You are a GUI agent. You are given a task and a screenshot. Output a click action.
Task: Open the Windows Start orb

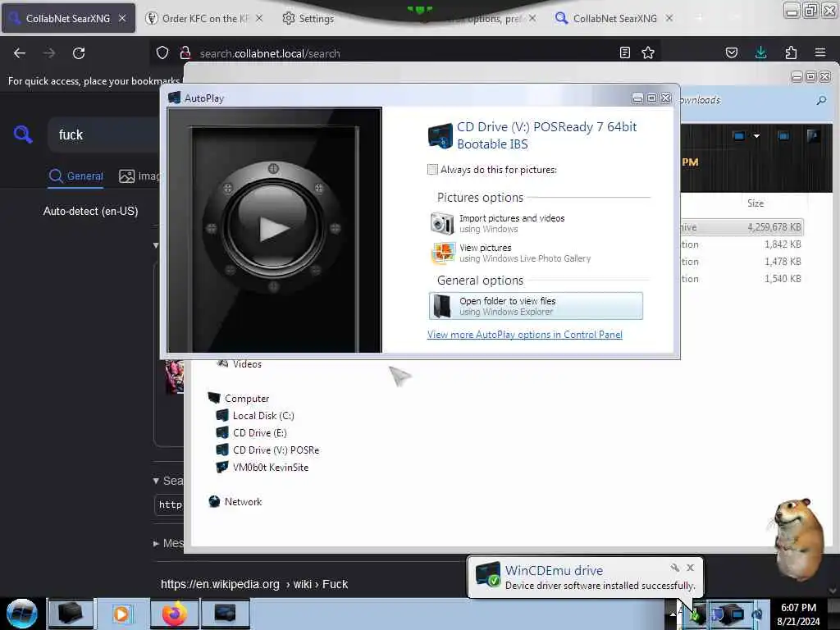point(21,614)
